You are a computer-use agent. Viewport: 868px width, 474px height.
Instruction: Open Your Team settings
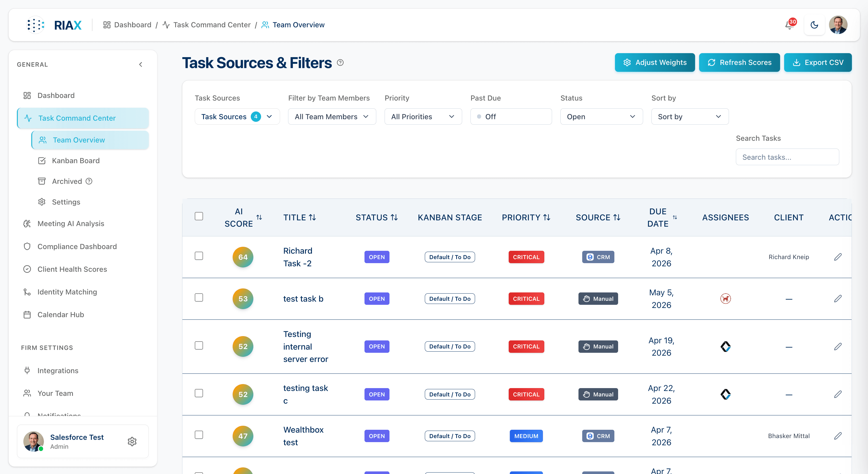click(x=83, y=394)
